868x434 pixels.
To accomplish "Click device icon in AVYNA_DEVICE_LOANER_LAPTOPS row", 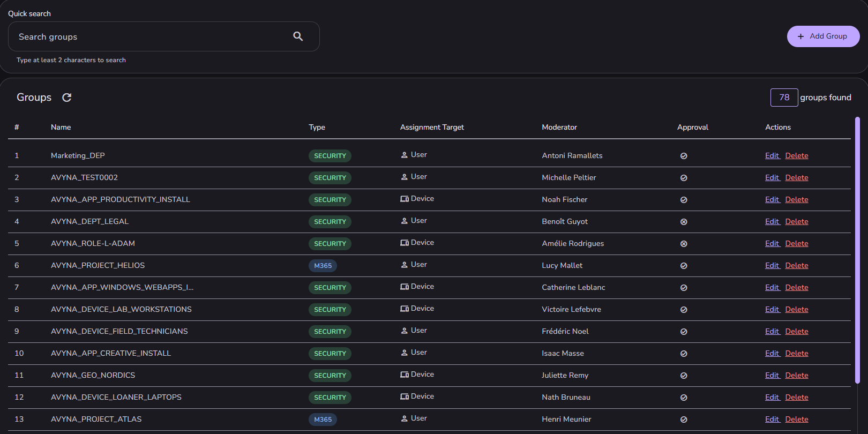I will coord(405,396).
